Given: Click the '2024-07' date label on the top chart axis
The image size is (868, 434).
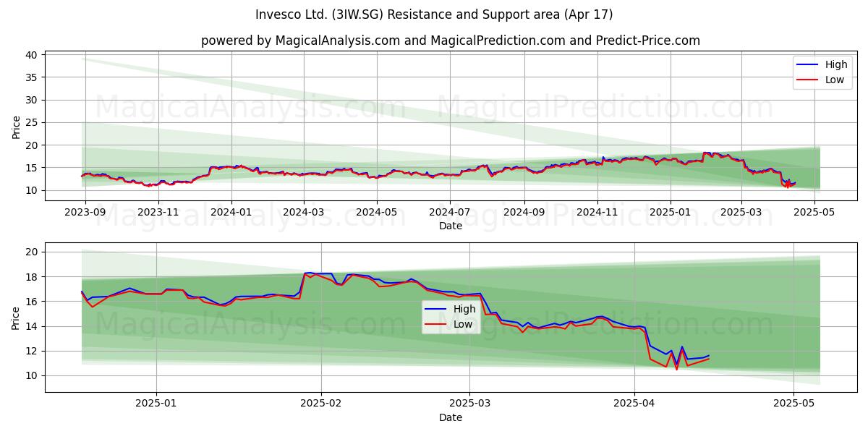Looking at the screenshot, I should pyautogui.click(x=450, y=213).
